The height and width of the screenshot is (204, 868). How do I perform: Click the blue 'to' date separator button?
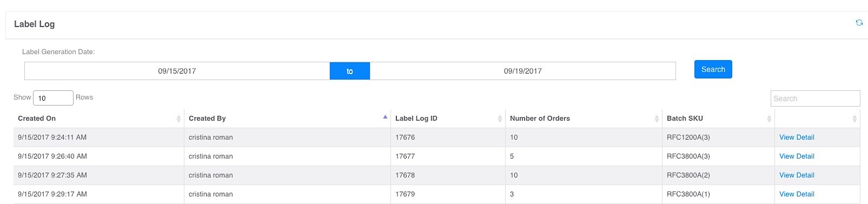pyautogui.click(x=350, y=71)
